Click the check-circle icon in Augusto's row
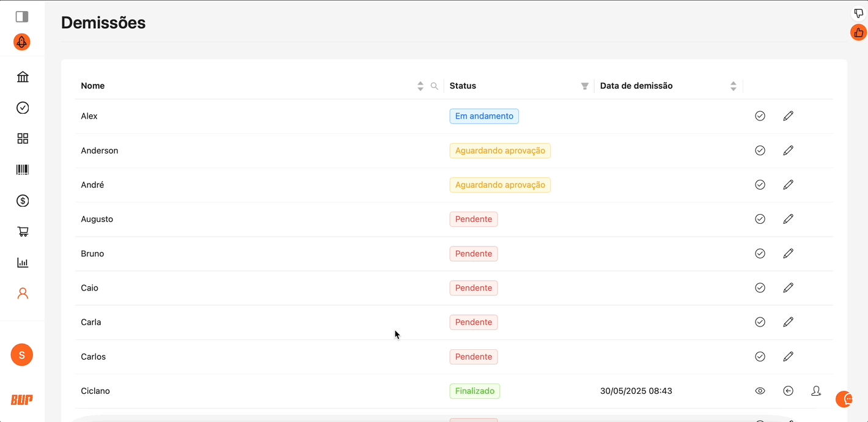 coord(760,219)
